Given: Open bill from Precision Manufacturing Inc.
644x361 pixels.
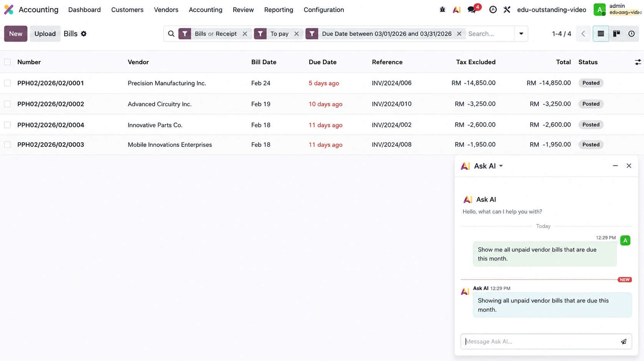Looking at the screenshot, I should (167, 83).
